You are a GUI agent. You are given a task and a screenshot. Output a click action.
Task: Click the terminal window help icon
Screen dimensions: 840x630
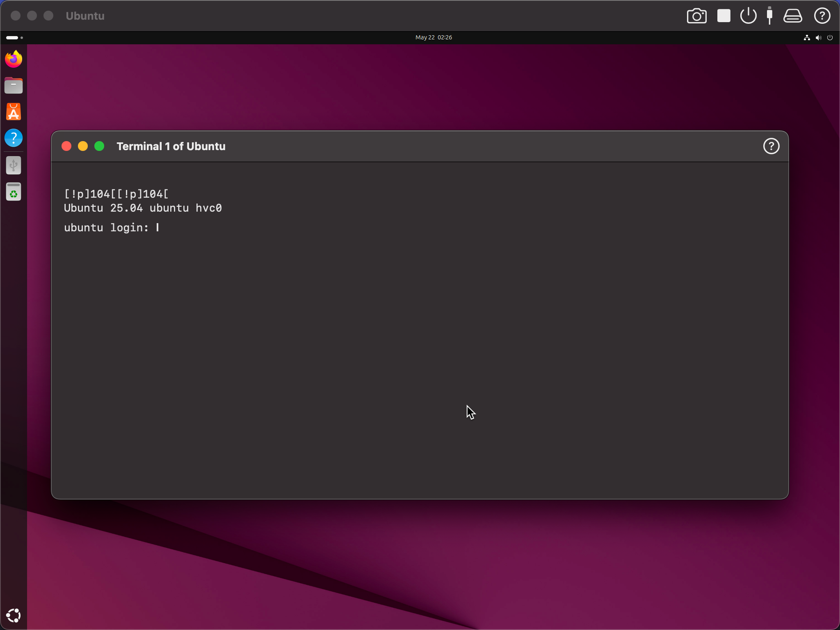tap(771, 146)
